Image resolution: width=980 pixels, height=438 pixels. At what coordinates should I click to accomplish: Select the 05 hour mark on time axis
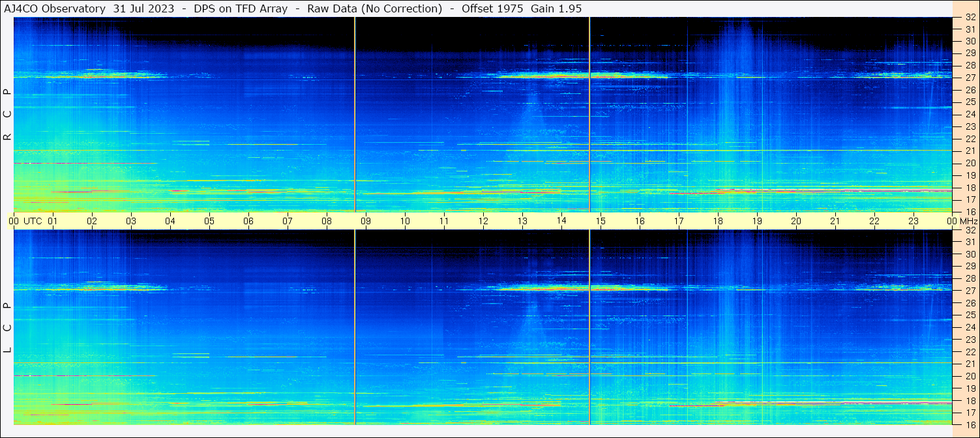click(209, 221)
